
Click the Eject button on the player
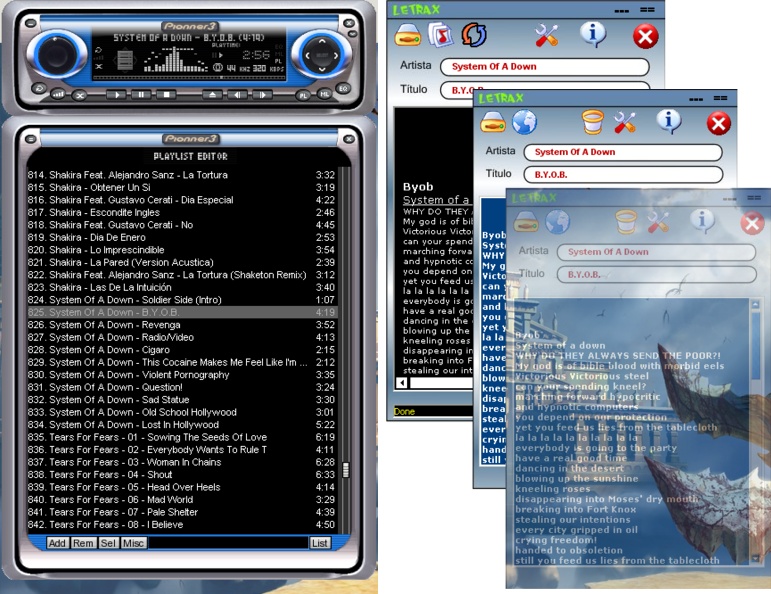tap(212, 95)
